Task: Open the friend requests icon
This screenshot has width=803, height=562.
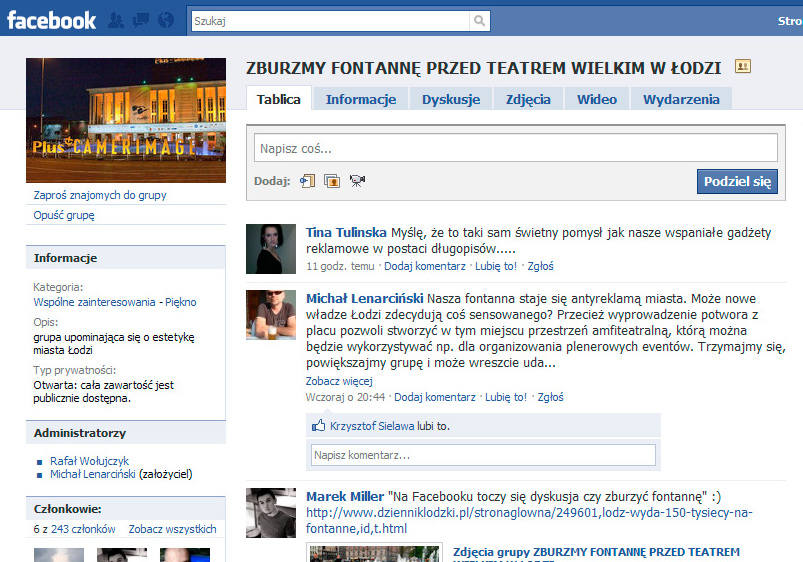Action: 116,20
